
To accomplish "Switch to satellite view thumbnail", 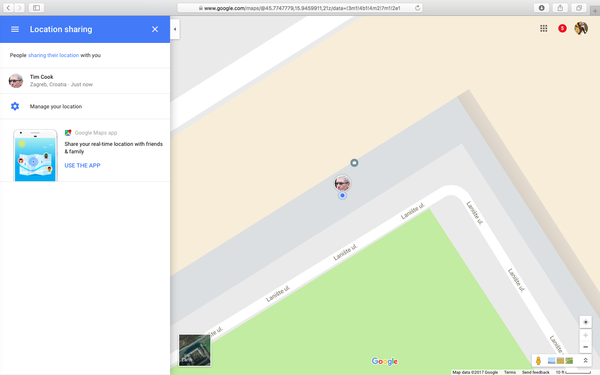I will [194, 350].
